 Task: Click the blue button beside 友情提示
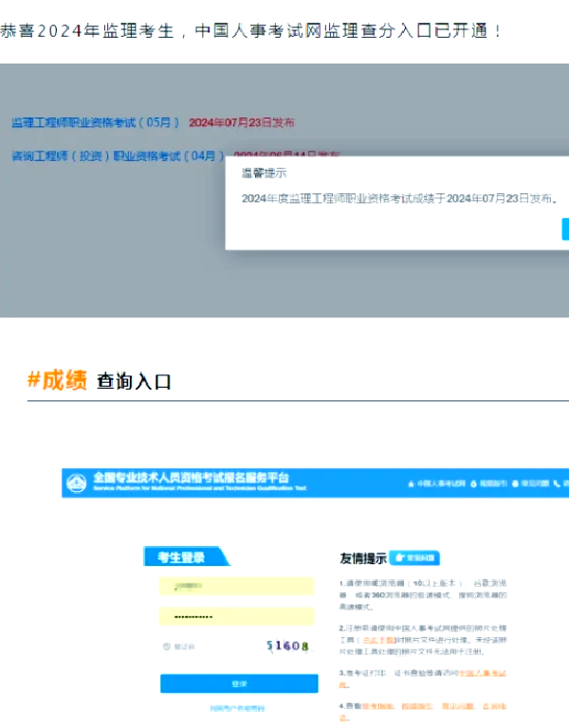[x=414, y=558]
